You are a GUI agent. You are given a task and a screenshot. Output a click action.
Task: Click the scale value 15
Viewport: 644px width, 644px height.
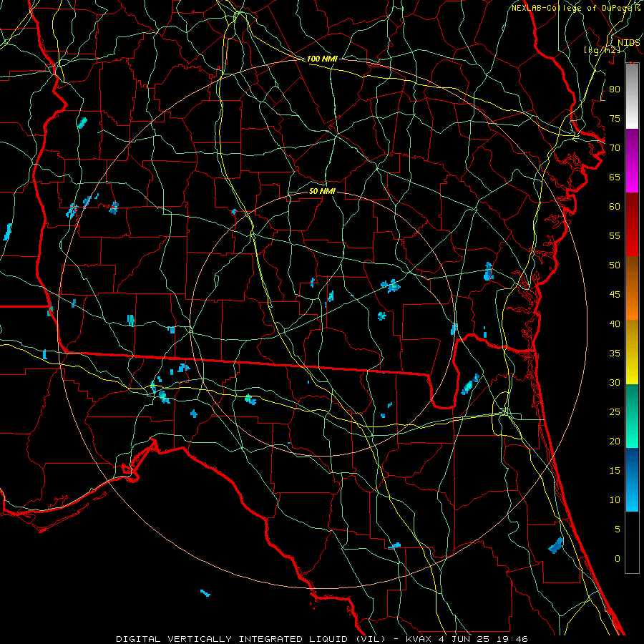[x=615, y=471]
